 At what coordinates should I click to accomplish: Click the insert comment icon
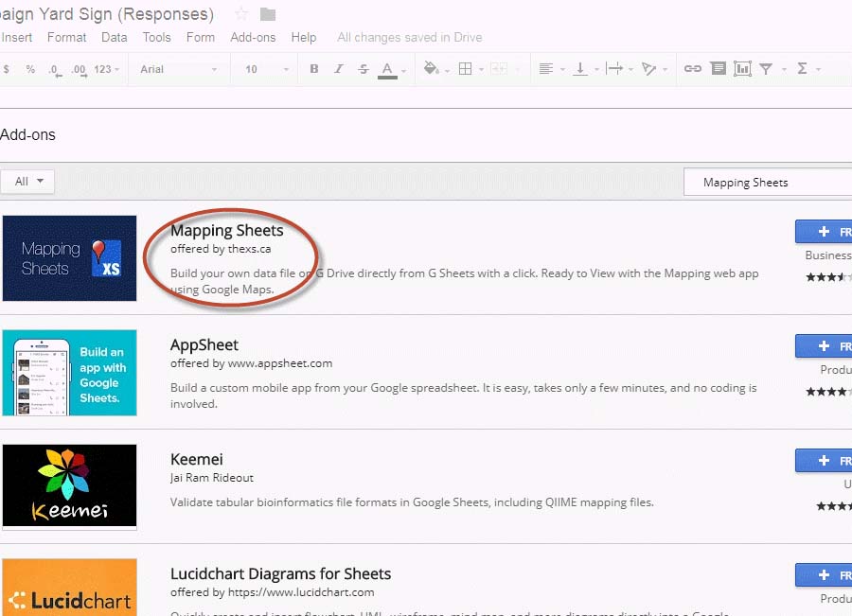point(719,69)
